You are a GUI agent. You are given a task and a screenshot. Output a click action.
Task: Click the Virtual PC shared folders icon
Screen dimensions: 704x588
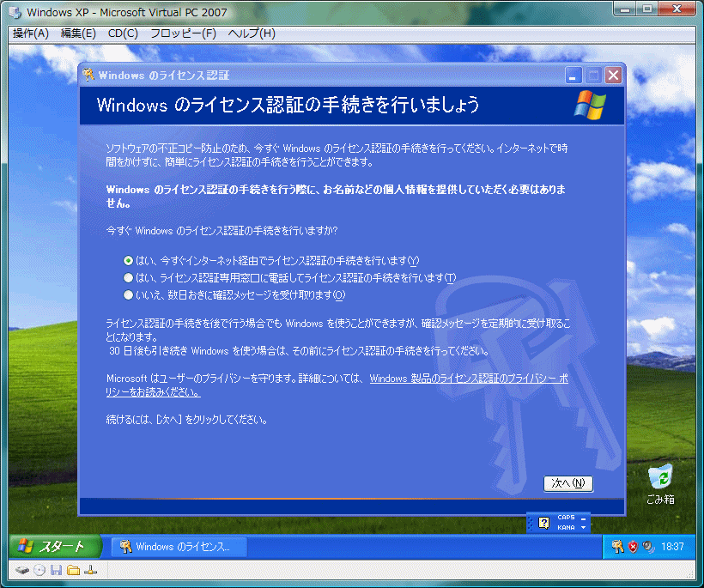coord(73,571)
